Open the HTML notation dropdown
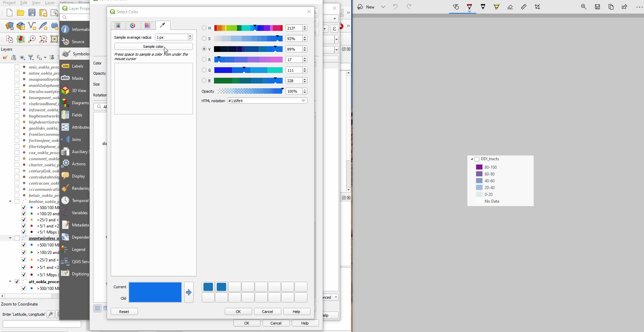 [x=303, y=100]
